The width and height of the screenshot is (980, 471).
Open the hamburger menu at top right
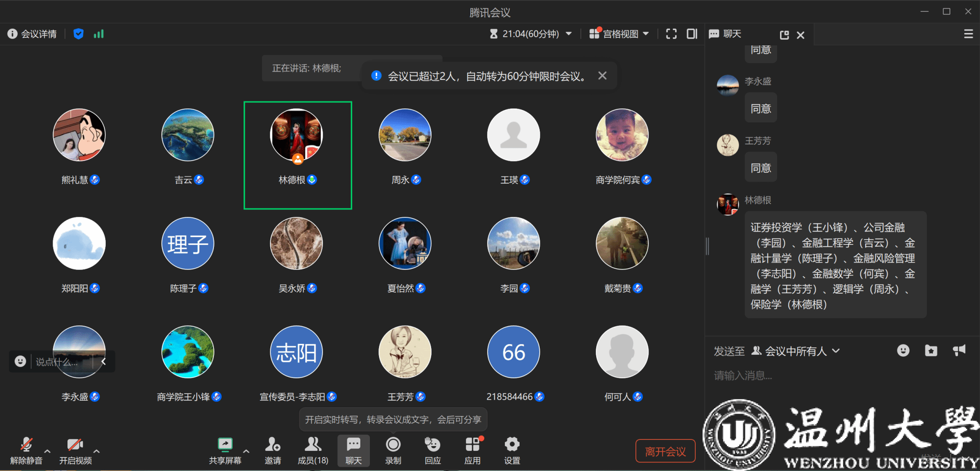pos(968,34)
